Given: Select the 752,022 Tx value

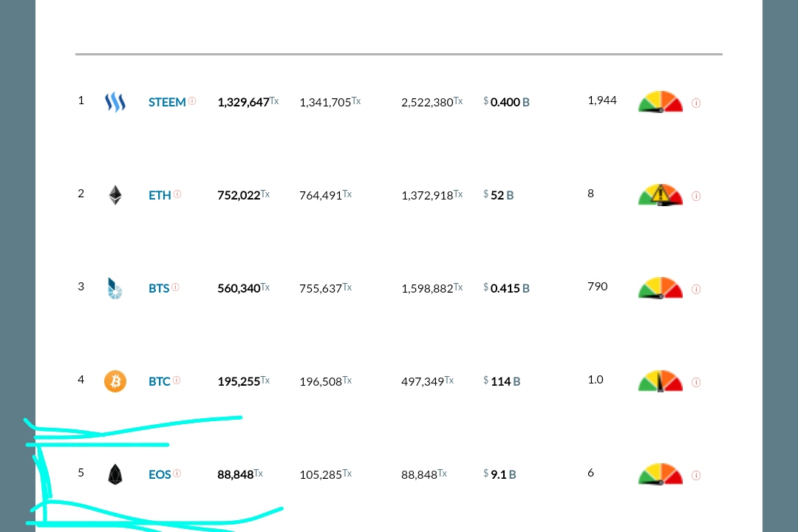Looking at the screenshot, I should coord(243,196).
